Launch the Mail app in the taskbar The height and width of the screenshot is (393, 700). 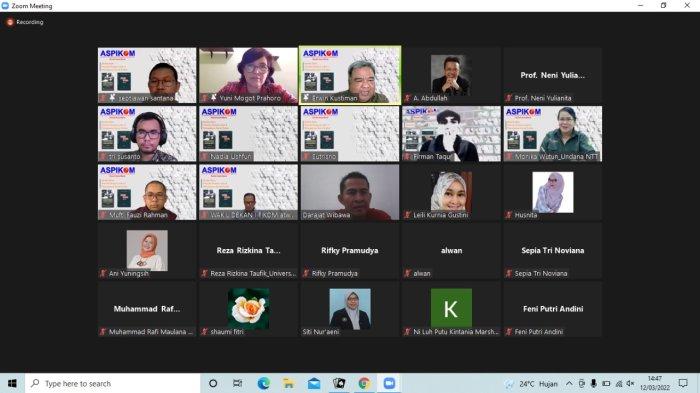(314, 383)
